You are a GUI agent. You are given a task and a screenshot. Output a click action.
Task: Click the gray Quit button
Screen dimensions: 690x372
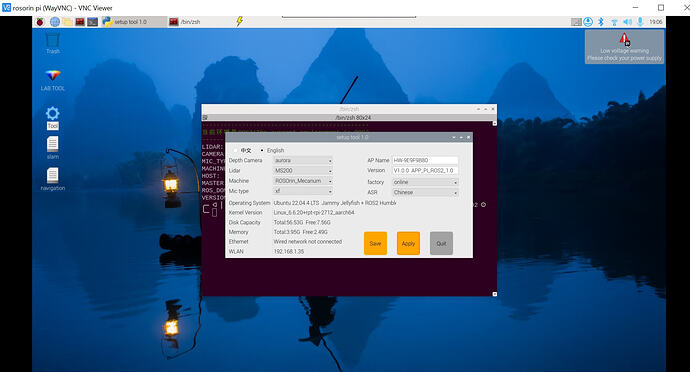(441, 243)
